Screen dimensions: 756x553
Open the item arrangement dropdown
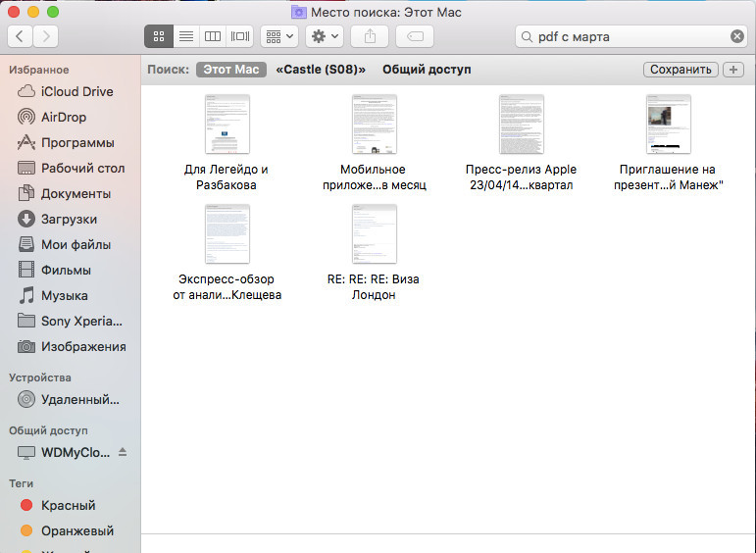(278, 36)
